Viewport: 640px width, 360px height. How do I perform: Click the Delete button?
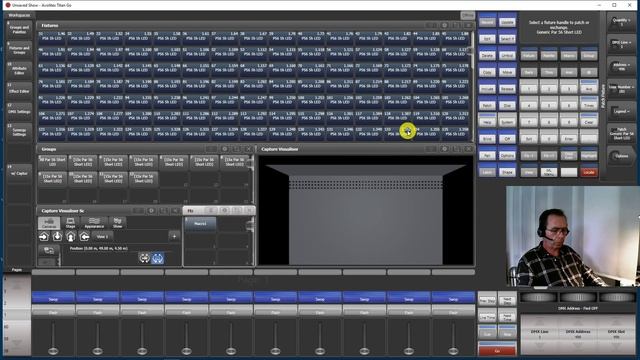pos(487,55)
